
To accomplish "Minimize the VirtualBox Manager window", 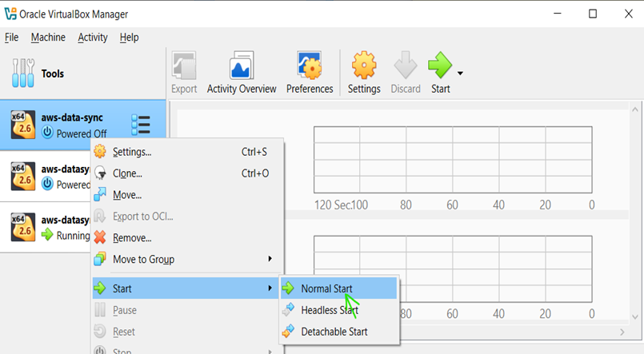I will point(558,14).
